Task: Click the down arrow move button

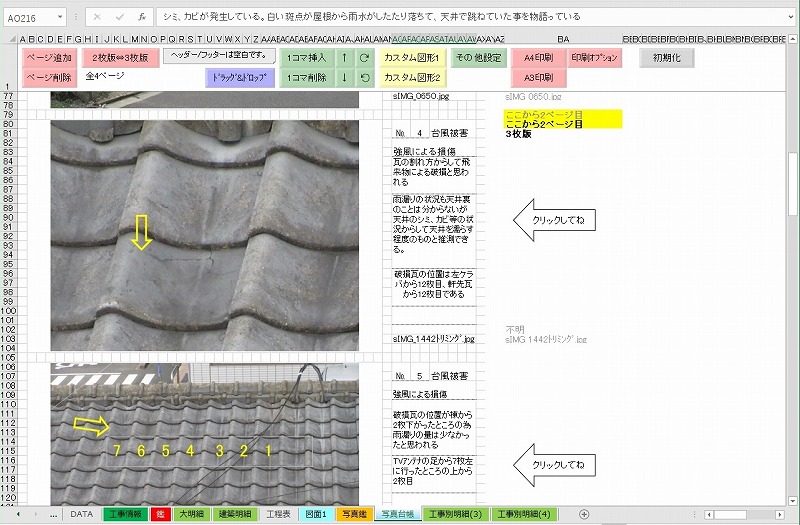Action: [344, 77]
